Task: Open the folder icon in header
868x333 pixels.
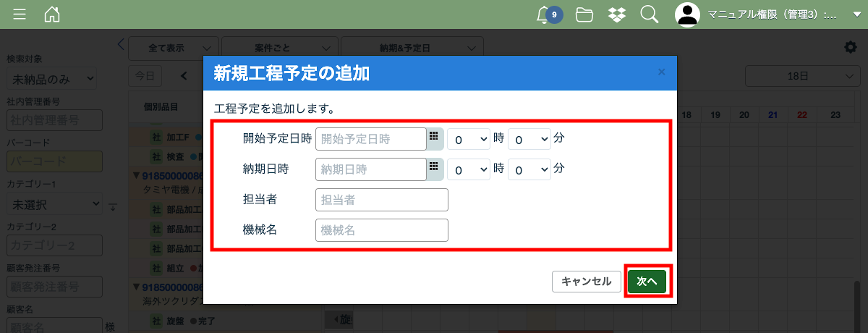Action: (x=584, y=14)
